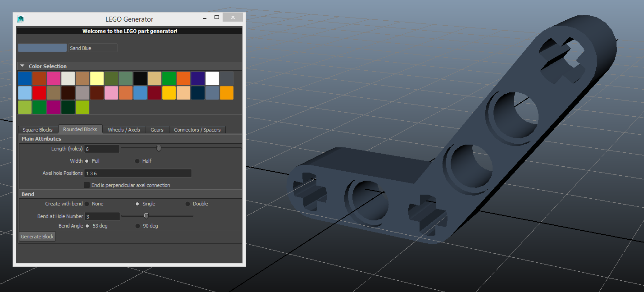Screen dimensions: 644x292
Task: Collapse the Color Selection section
Action: (x=23, y=66)
